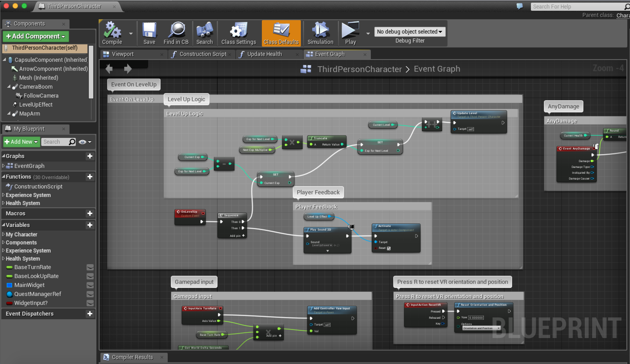Viewport: 630px width, 364px height.
Task: Click the Add New button
Action: click(x=22, y=142)
